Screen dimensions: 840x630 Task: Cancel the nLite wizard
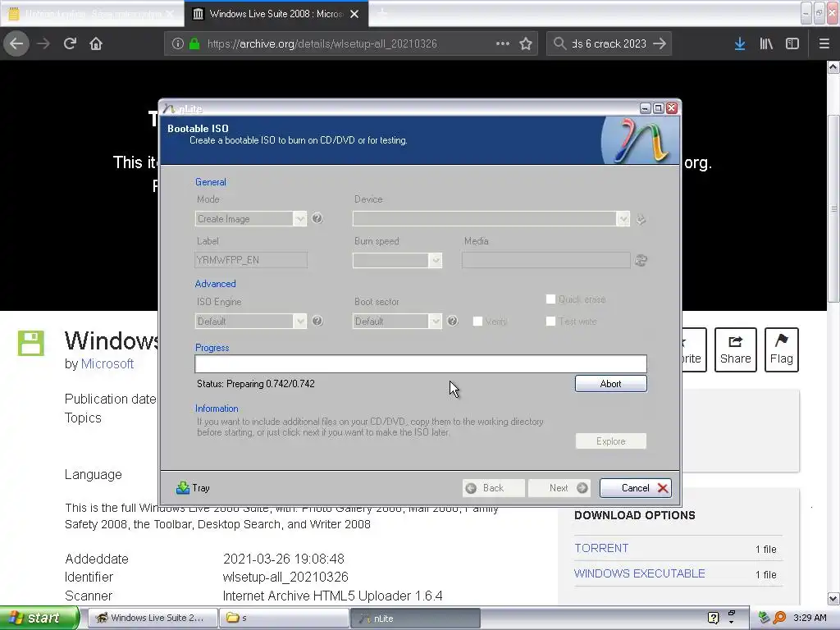pos(636,487)
